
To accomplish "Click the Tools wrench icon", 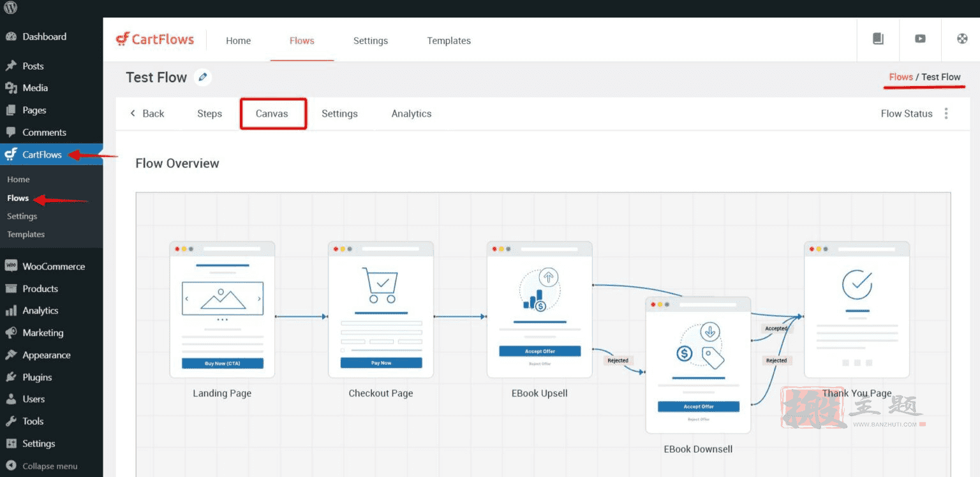I will 11,422.
